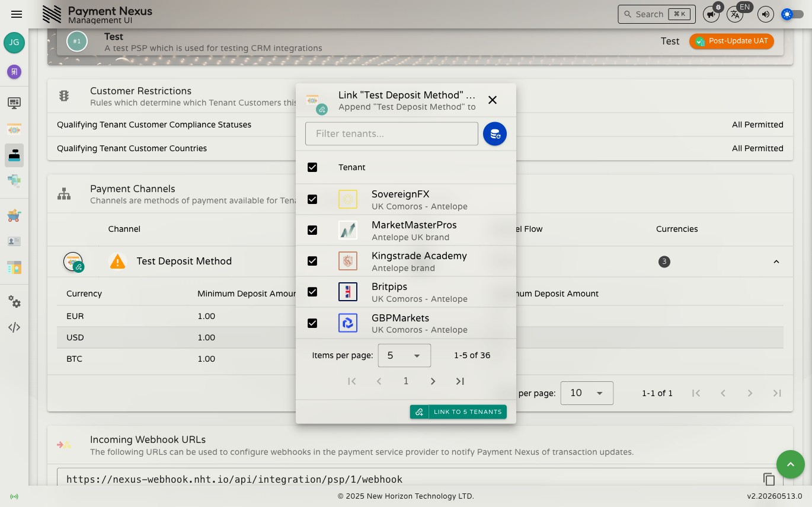Click the Post-Update UAT badge
812x507 pixels.
[x=731, y=41]
